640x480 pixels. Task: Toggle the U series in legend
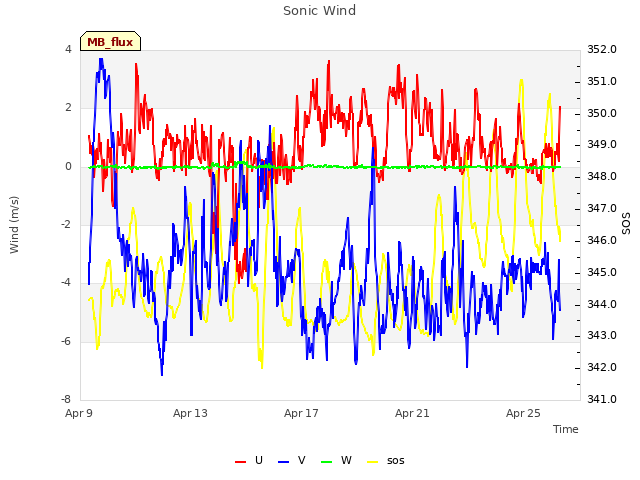pyautogui.click(x=249, y=460)
